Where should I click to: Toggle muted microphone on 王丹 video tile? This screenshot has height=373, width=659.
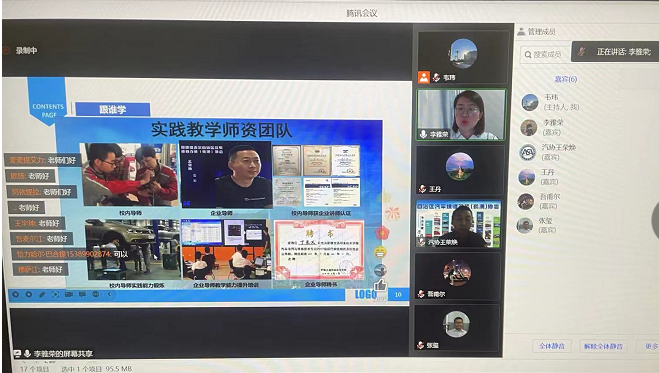click(x=422, y=189)
